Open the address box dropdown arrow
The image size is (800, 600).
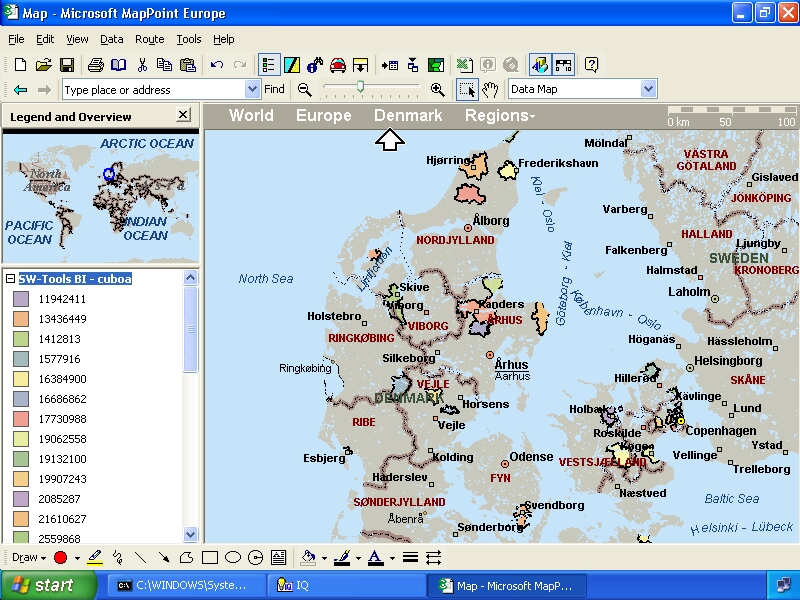pos(252,89)
